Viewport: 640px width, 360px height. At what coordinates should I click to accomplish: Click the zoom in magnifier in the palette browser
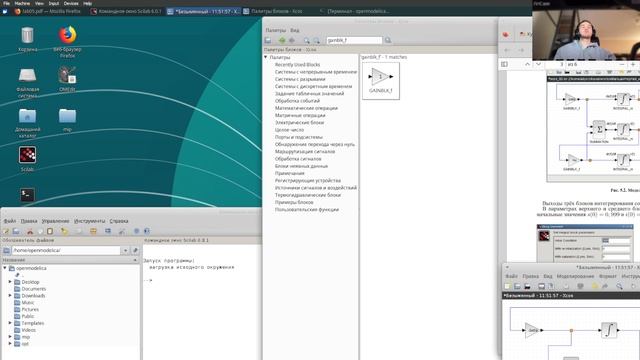[307, 40]
